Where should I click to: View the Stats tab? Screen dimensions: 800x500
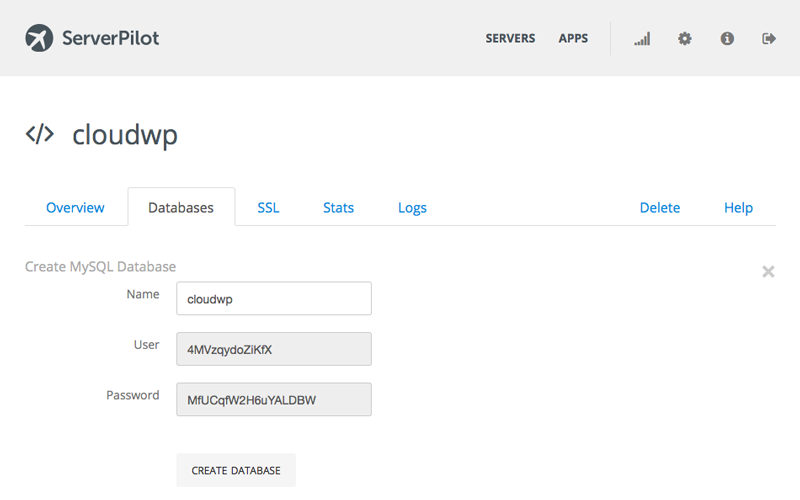tap(338, 208)
